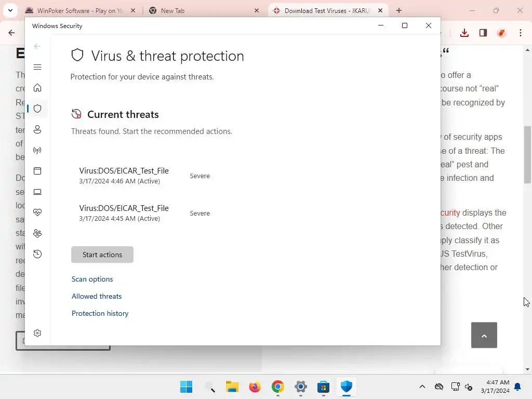
Task: Go back in the browser
Action: point(11,33)
